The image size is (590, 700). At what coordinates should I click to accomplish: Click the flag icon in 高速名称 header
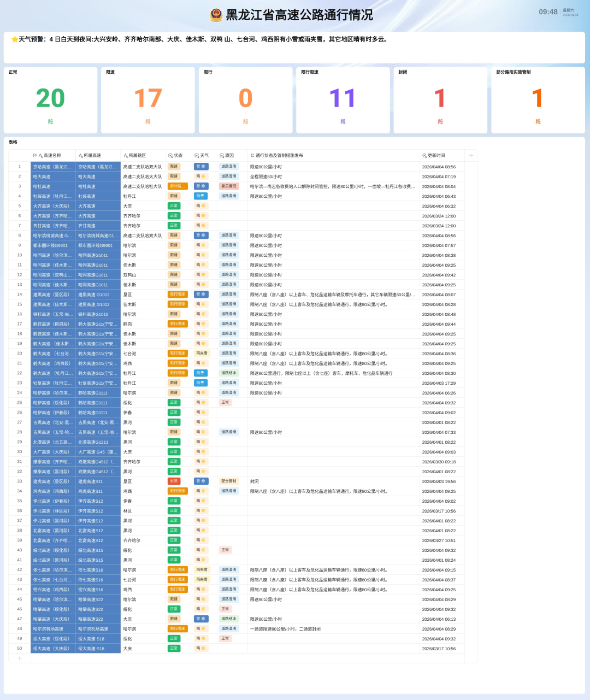pyautogui.click(x=35, y=156)
